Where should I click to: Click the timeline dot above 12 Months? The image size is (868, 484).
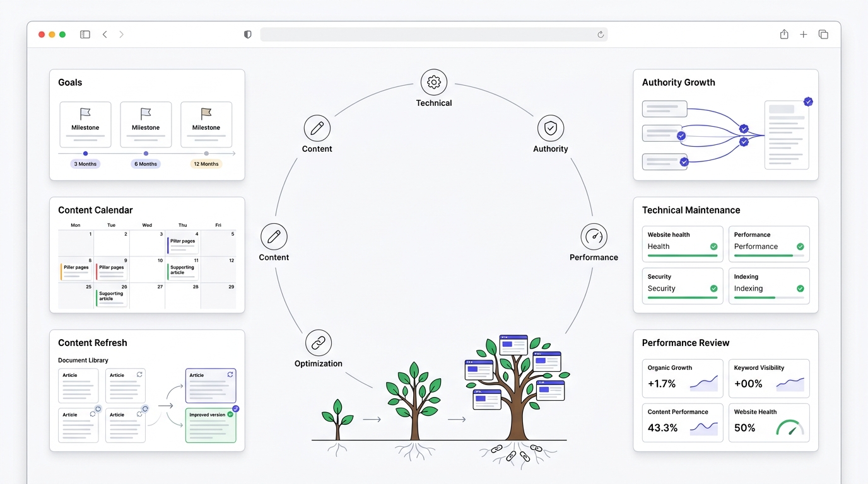pyautogui.click(x=206, y=153)
